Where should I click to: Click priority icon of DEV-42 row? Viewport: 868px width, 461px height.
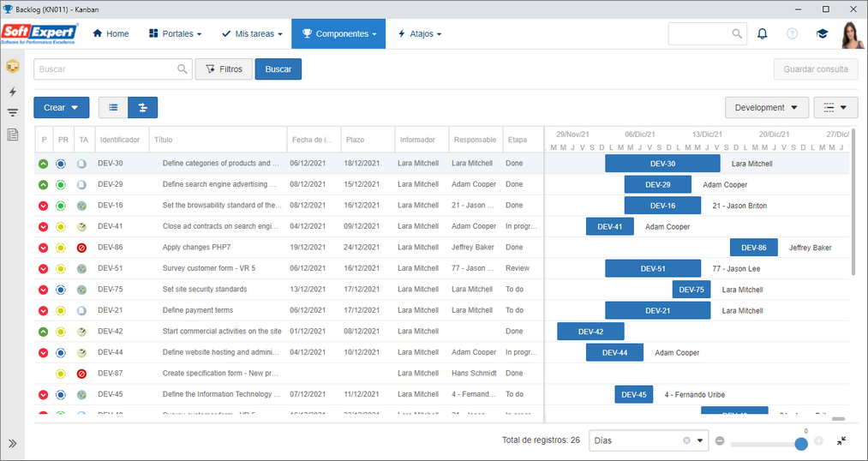[x=43, y=332]
